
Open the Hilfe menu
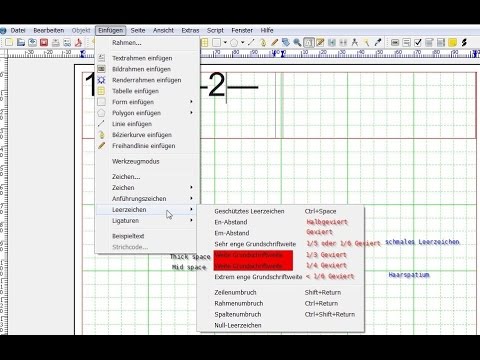tap(267, 30)
